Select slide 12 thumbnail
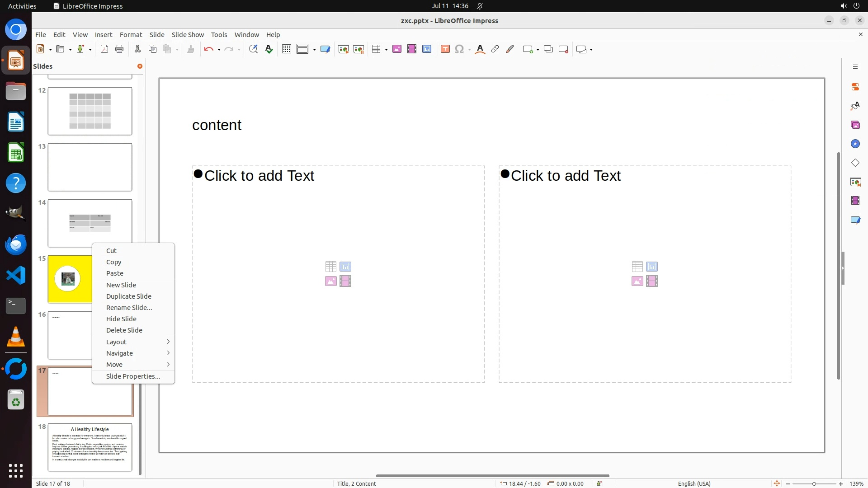The height and width of the screenshot is (488, 868). (90, 111)
